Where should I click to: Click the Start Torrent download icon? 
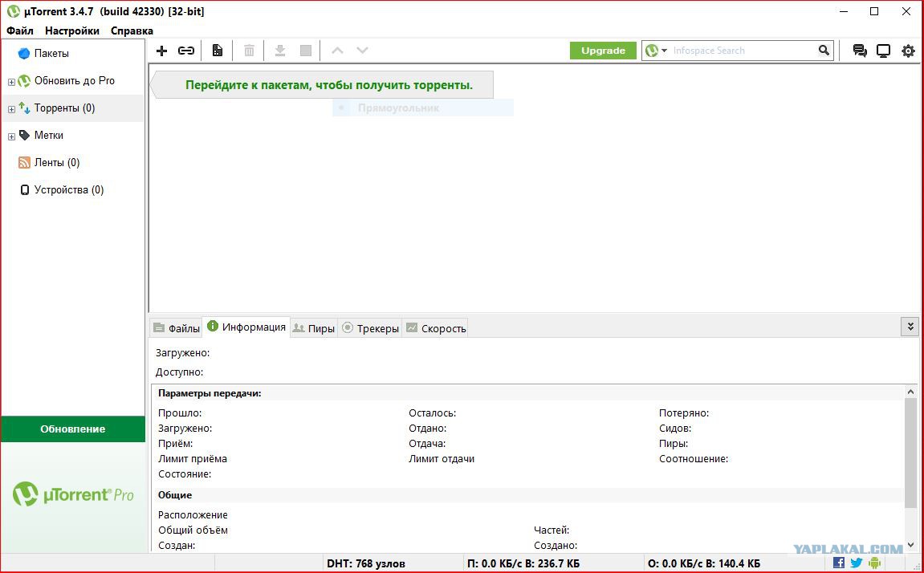coord(280,51)
